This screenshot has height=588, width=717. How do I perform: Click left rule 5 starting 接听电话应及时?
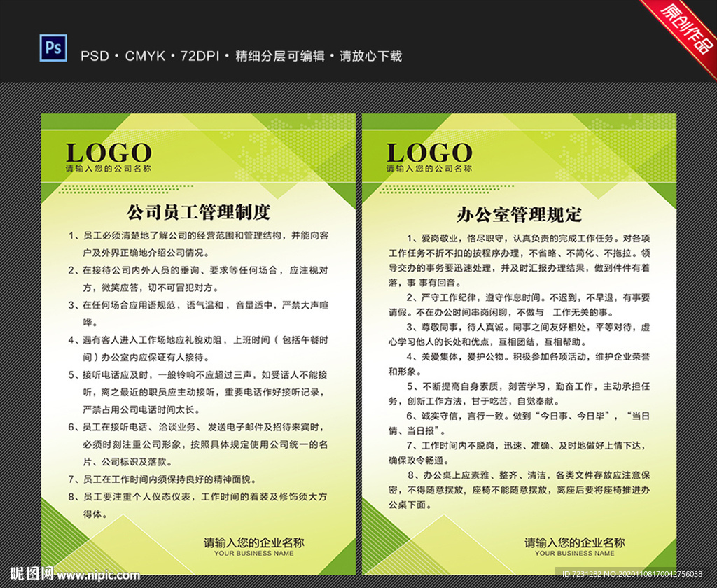click(x=198, y=392)
